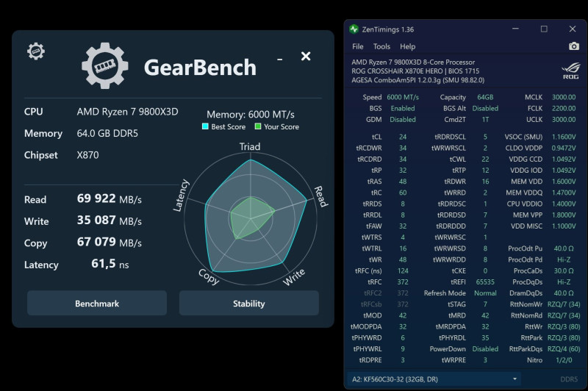
Task: Click the RttParkDqs value RZQ/4 (60)
Action: coord(564,349)
